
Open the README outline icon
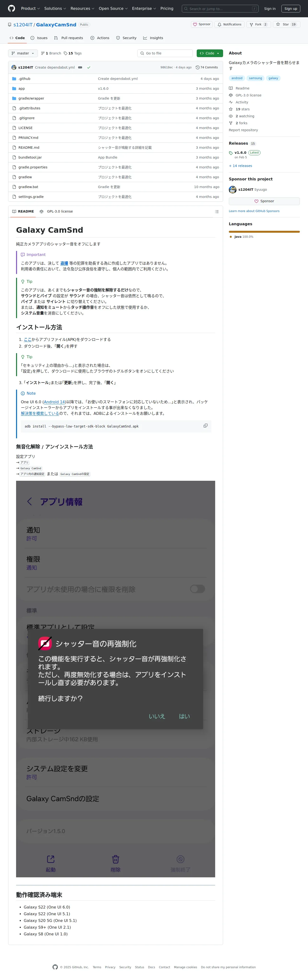217,212
